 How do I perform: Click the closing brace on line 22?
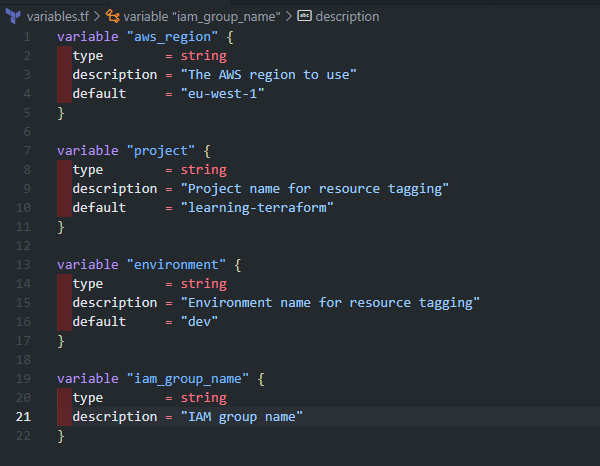(61, 436)
